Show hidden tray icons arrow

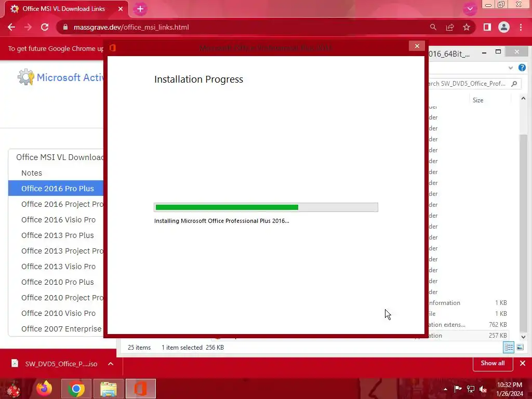(x=445, y=389)
